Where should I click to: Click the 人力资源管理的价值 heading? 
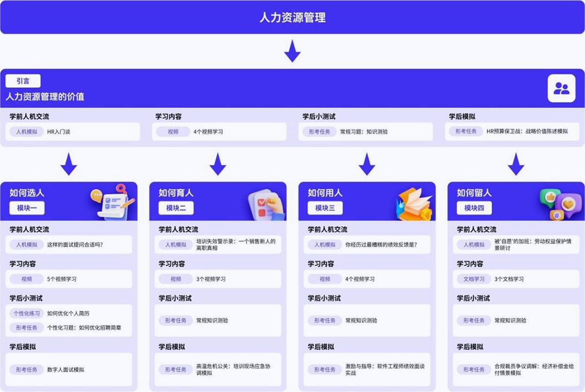(45, 96)
